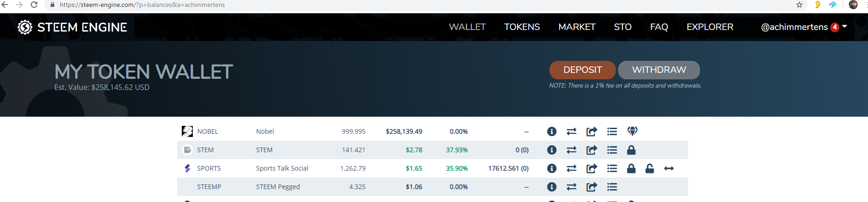Image resolution: width=868 pixels, height=202 pixels.
Task: Bookmark this page with the star icon
Action: (x=799, y=5)
